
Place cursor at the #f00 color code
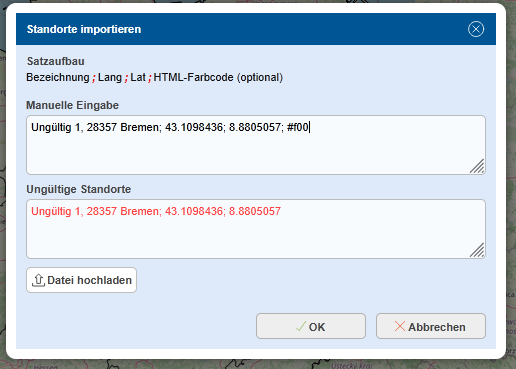pyautogui.click(x=298, y=127)
